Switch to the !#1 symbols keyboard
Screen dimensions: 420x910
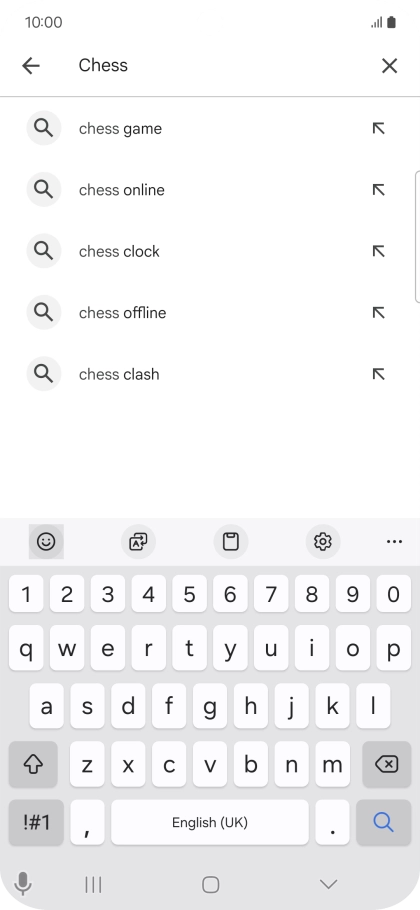[x=36, y=822]
